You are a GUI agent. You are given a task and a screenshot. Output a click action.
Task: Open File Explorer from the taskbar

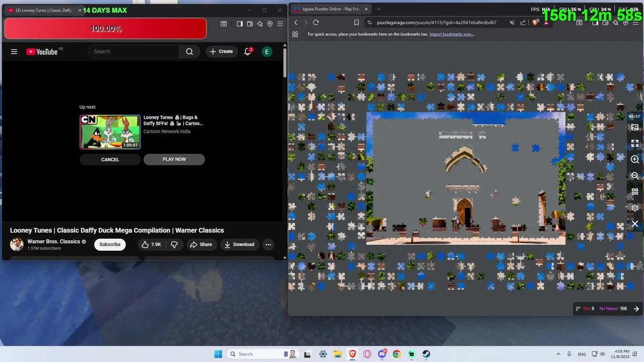[338, 354]
